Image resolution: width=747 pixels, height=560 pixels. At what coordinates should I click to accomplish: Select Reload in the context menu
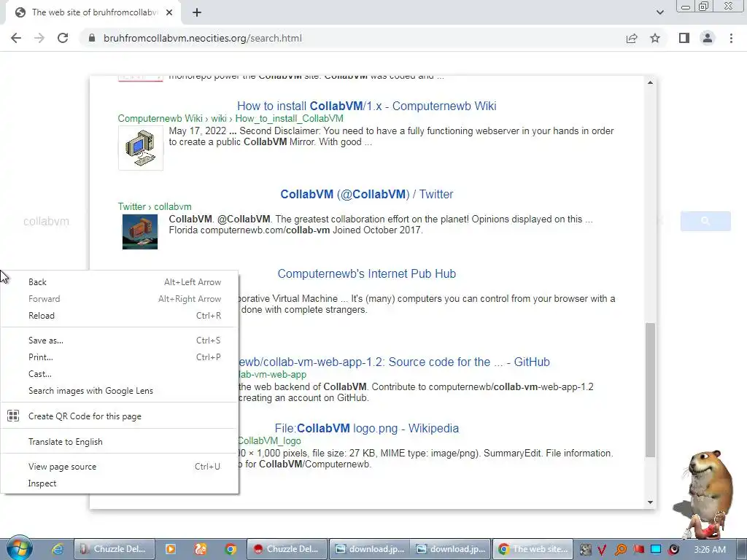pos(119,315)
